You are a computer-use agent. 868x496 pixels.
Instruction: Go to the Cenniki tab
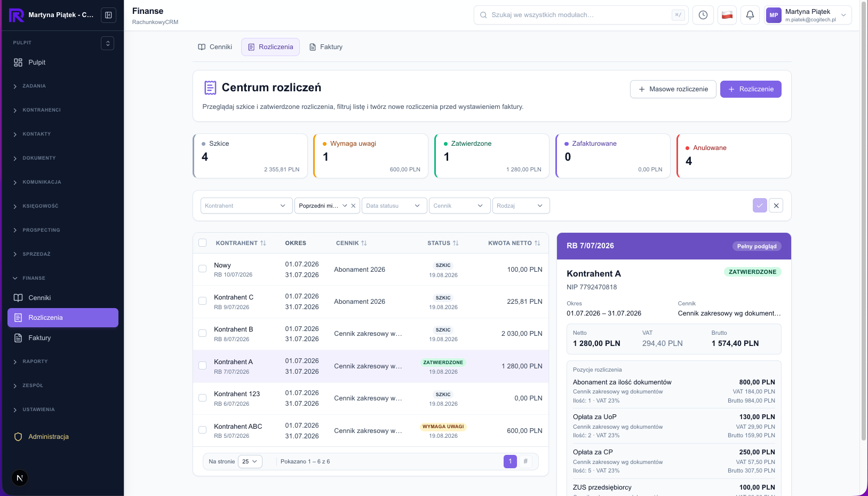point(215,47)
